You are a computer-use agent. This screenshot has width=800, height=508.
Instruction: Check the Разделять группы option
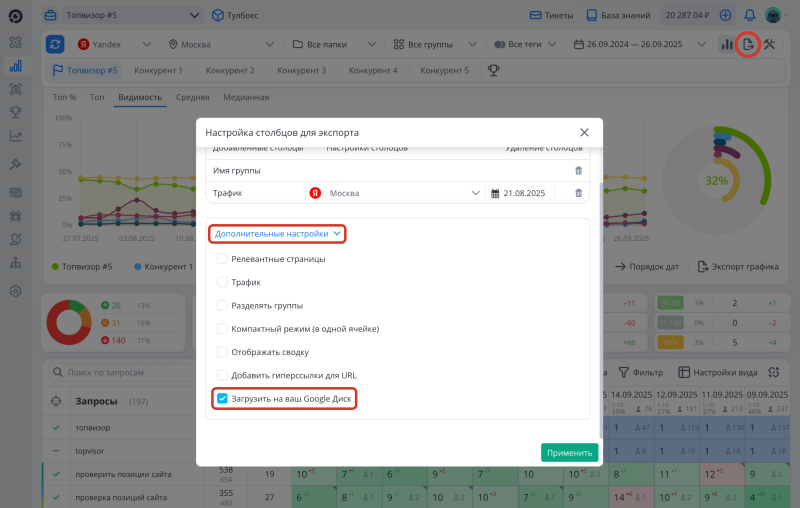pos(222,305)
